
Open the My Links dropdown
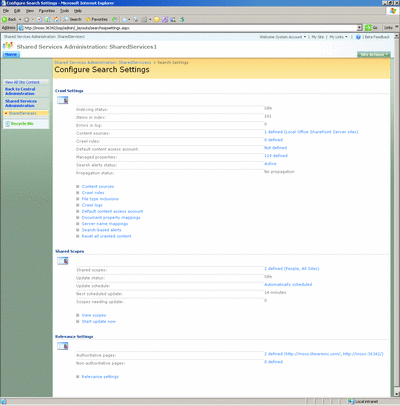tap(338, 37)
